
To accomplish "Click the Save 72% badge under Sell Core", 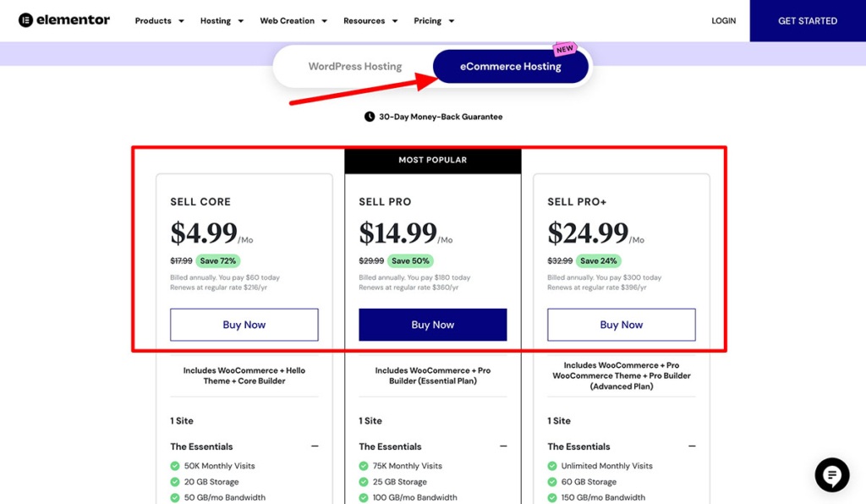I will 218,261.
